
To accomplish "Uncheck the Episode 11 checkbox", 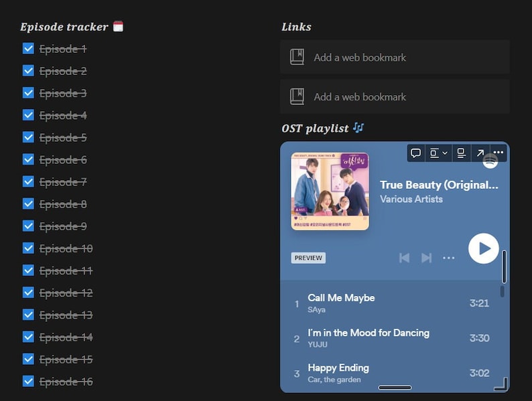I will 28,270.
